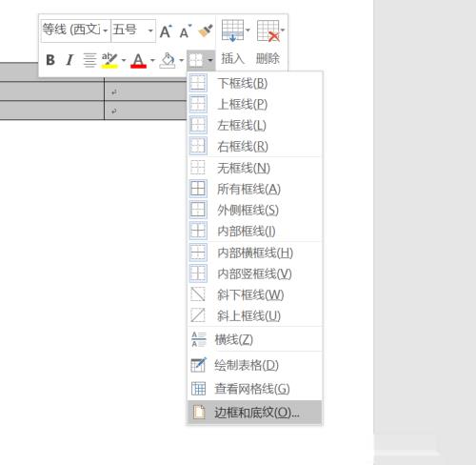Image resolution: width=476 pixels, height=465 pixels.
Task: Choose 所有框线(A) all borders
Action: (x=255, y=189)
